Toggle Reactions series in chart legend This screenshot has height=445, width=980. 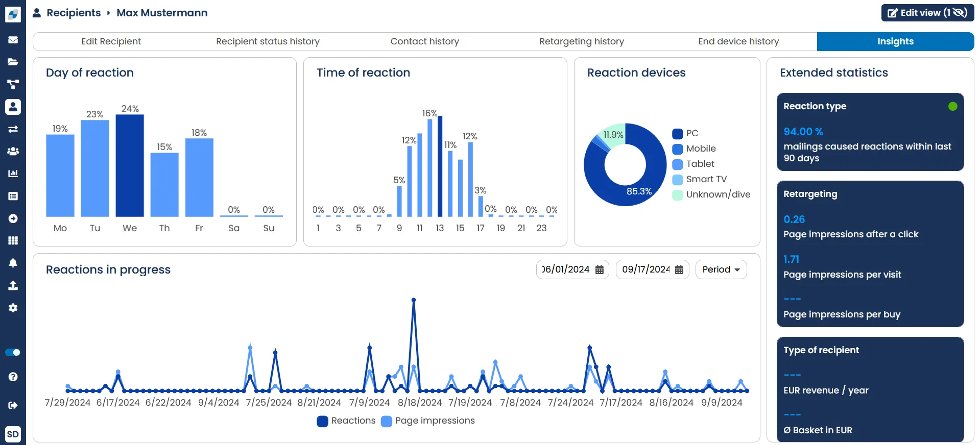coord(346,421)
